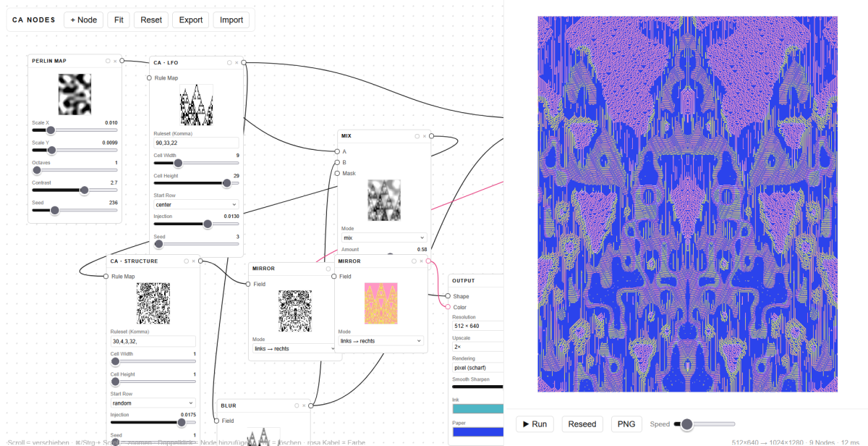Image resolution: width=868 pixels, height=446 pixels.
Task: Click the pink Color port on Output
Action: [x=448, y=307]
